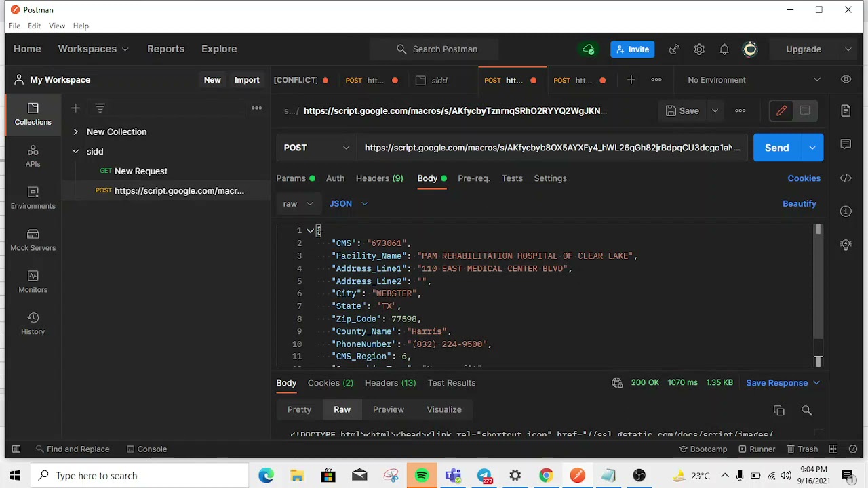Open the View menu
This screenshot has width=868, height=488.
pyautogui.click(x=57, y=26)
